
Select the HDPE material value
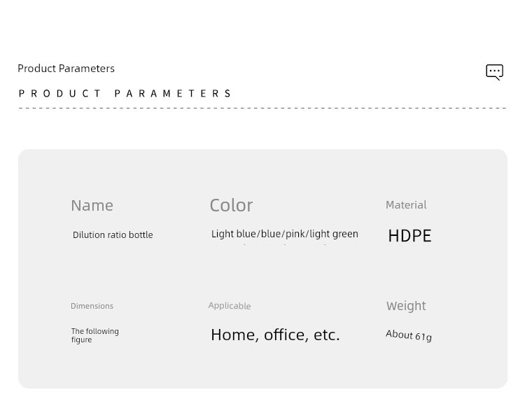pos(409,236)
